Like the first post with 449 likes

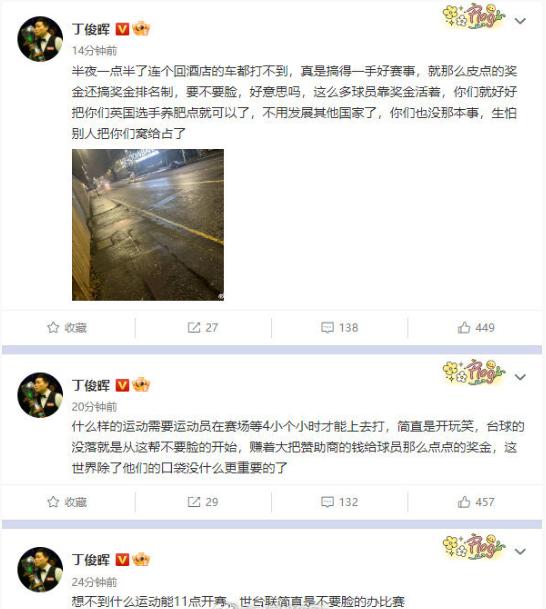tap(476, 327)
